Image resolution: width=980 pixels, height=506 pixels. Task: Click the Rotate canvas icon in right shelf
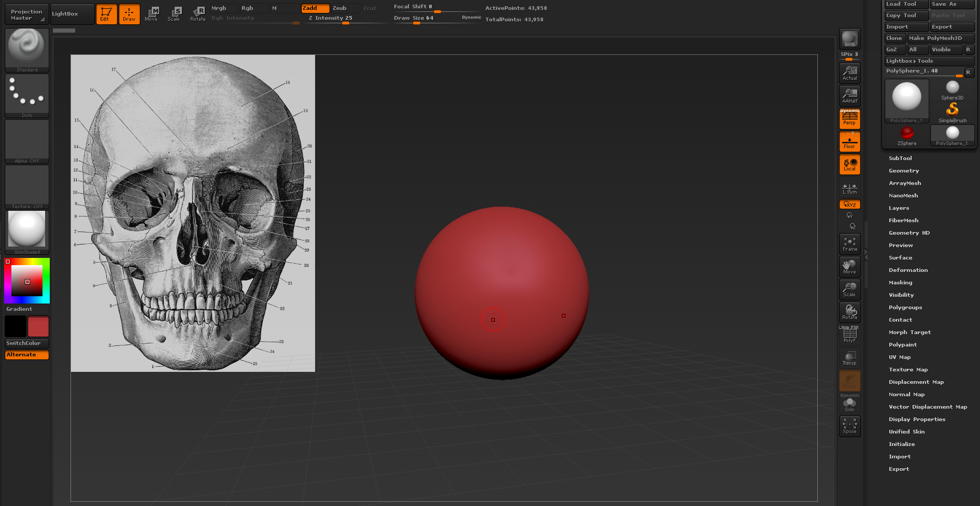click(850, 312)
